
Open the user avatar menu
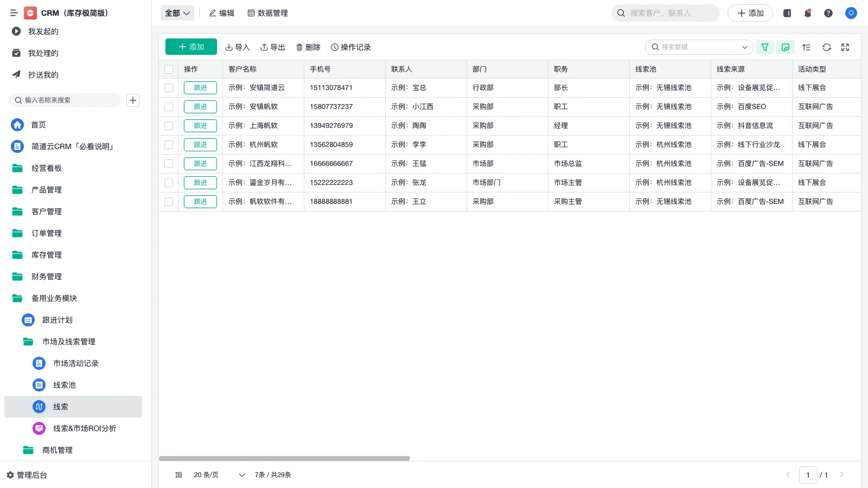click(851, 13)
